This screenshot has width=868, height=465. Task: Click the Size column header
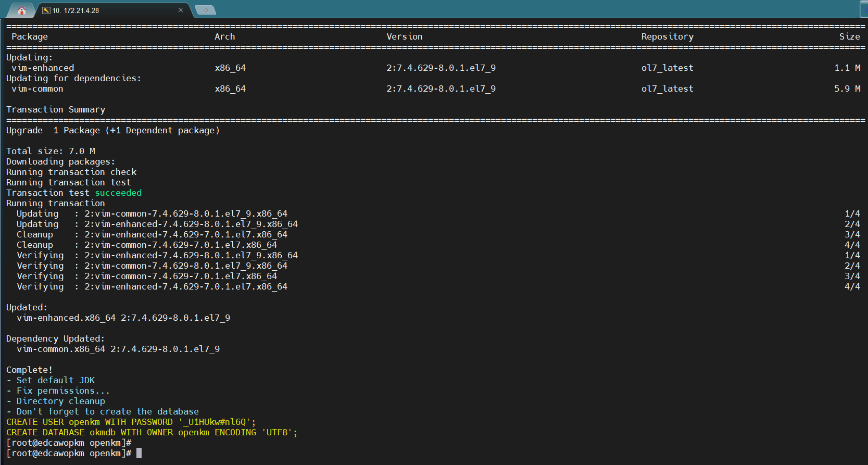pyautogui.click(x=850, y=36)
